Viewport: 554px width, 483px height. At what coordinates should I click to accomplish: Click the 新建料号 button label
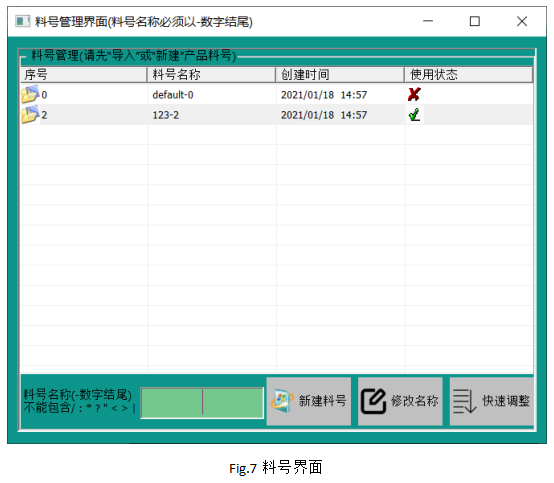(x=322, y=401)
